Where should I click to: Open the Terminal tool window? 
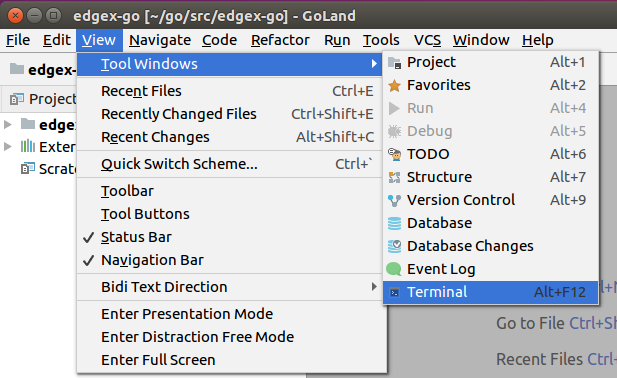[x=491, y=292]
